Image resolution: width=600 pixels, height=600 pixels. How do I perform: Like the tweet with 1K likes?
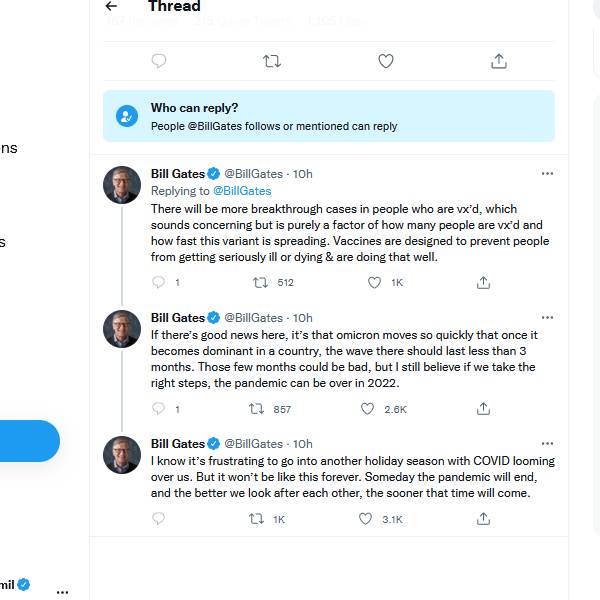(374, 283)
